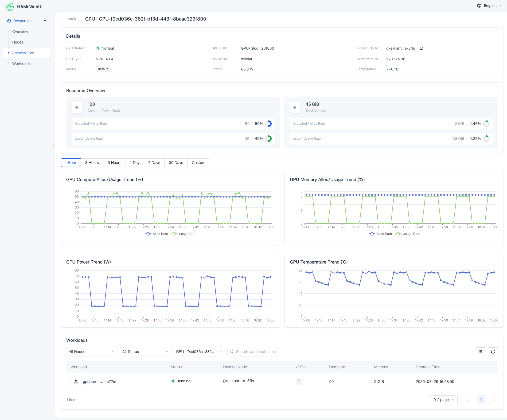Switch to the 7 Days time range
The width and height of the screenshot is (507, 420).
coord(154,163)
